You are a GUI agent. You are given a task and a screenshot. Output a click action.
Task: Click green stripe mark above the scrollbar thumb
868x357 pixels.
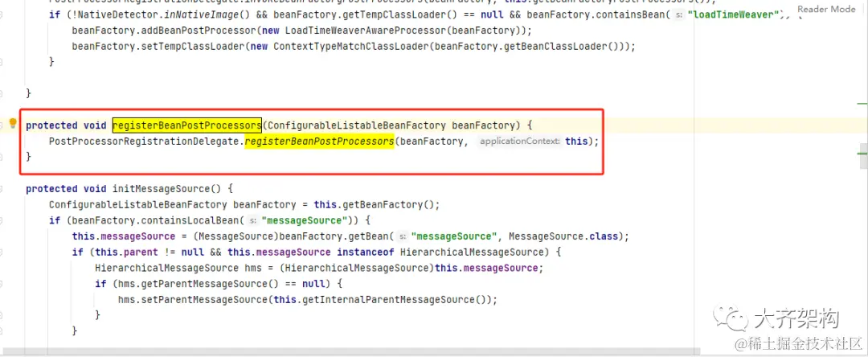pos(862,104)
